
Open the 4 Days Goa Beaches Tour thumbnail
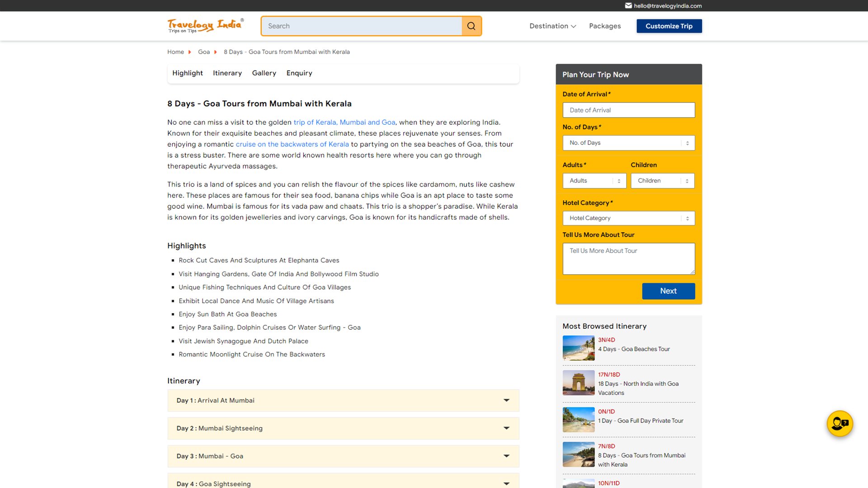578,348
